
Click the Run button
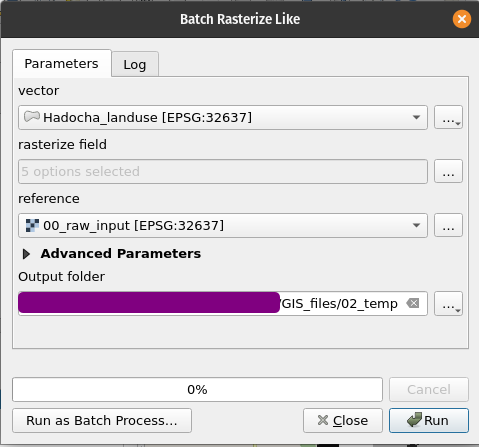[429, 420]
